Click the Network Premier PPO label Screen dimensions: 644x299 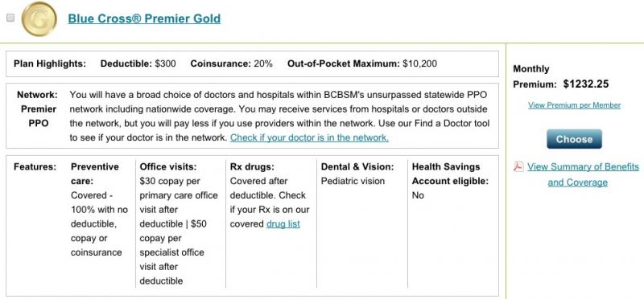coord(38,109)
